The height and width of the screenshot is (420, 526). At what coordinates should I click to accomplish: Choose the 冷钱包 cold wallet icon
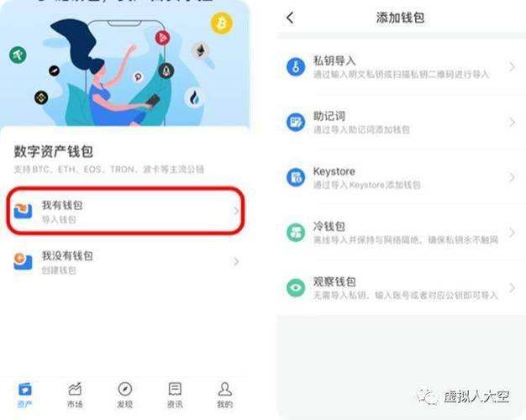point(296,233)
